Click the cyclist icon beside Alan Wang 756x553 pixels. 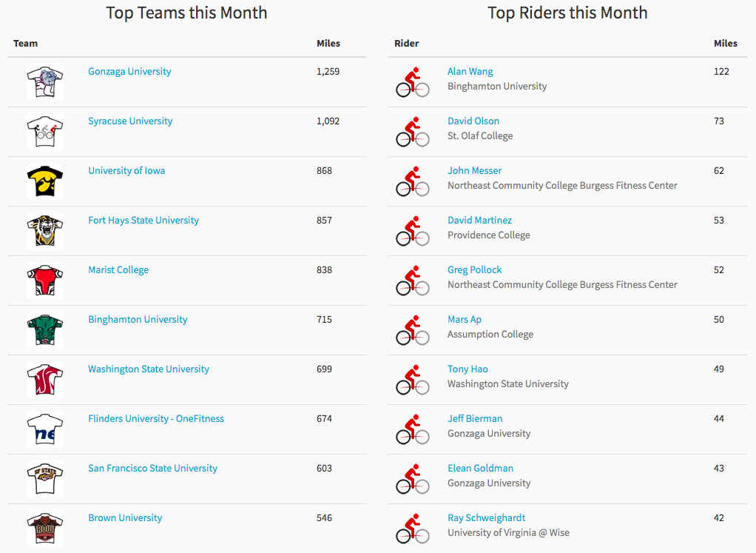tap(412, 82)
